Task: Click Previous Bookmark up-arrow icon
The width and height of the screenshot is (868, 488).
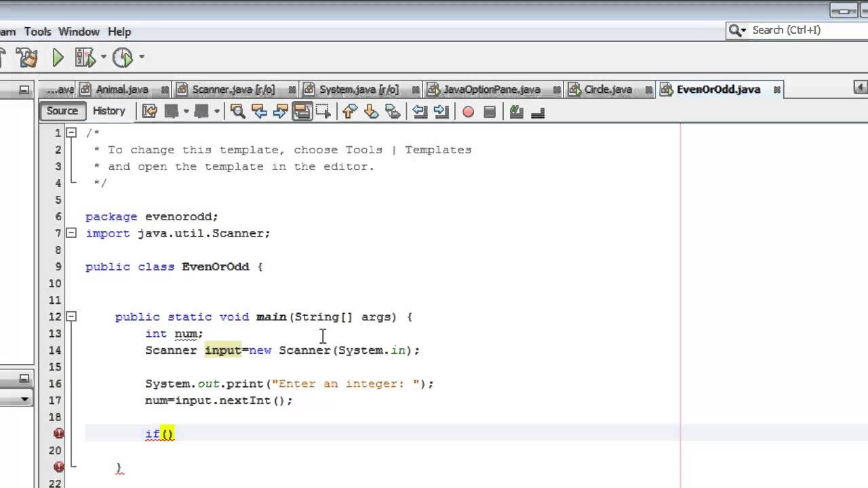Action: pos(350,112)
